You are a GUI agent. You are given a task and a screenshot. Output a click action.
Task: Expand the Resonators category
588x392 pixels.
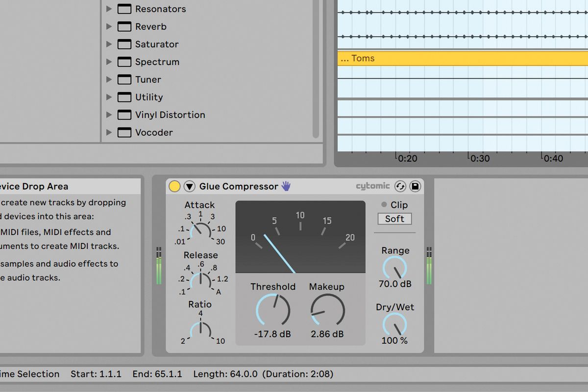109,9
